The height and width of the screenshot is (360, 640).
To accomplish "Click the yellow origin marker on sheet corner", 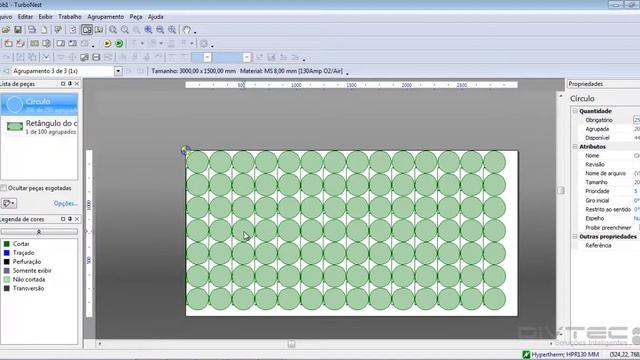I will click(185, 150).
